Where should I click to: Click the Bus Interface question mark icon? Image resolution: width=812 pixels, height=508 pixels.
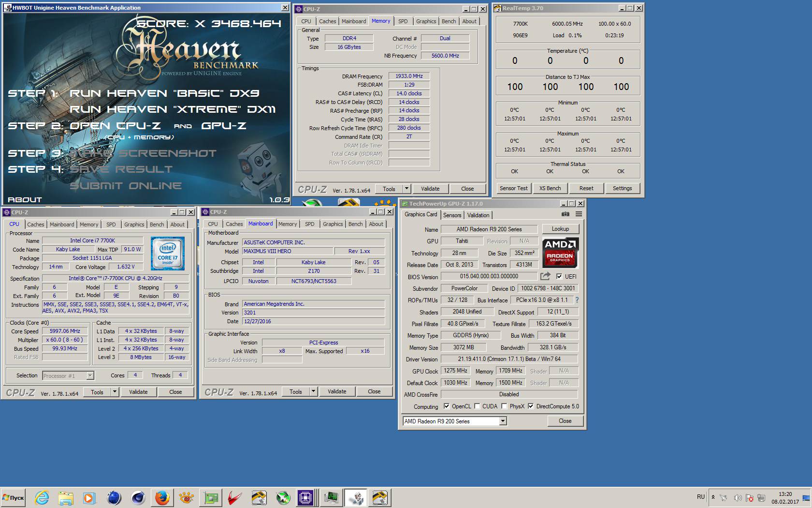coord(577,300)
